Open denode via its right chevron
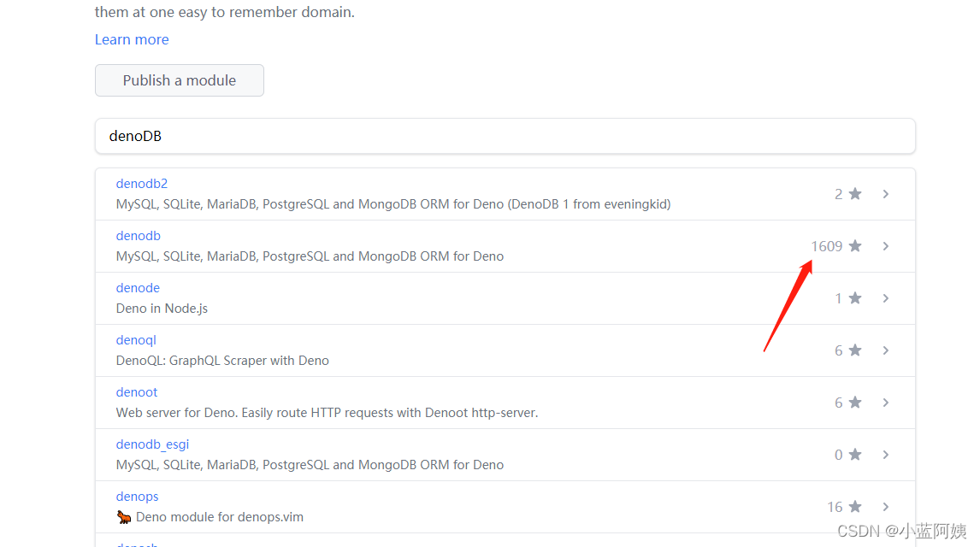 coord(886,298)
